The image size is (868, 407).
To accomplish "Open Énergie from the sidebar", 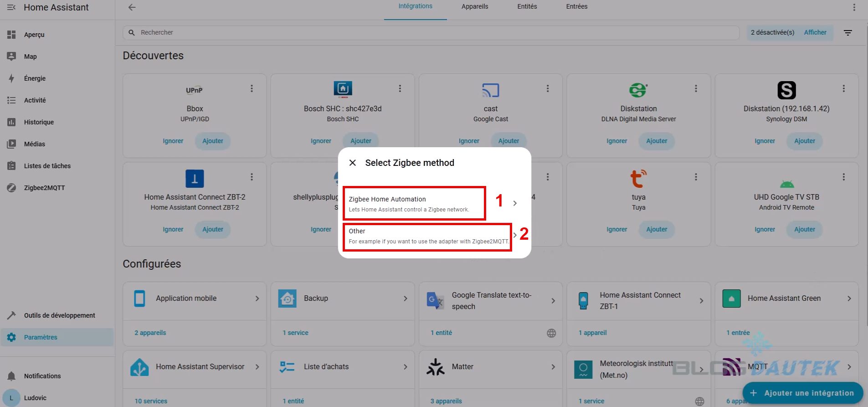I will (x=35, y=78).
